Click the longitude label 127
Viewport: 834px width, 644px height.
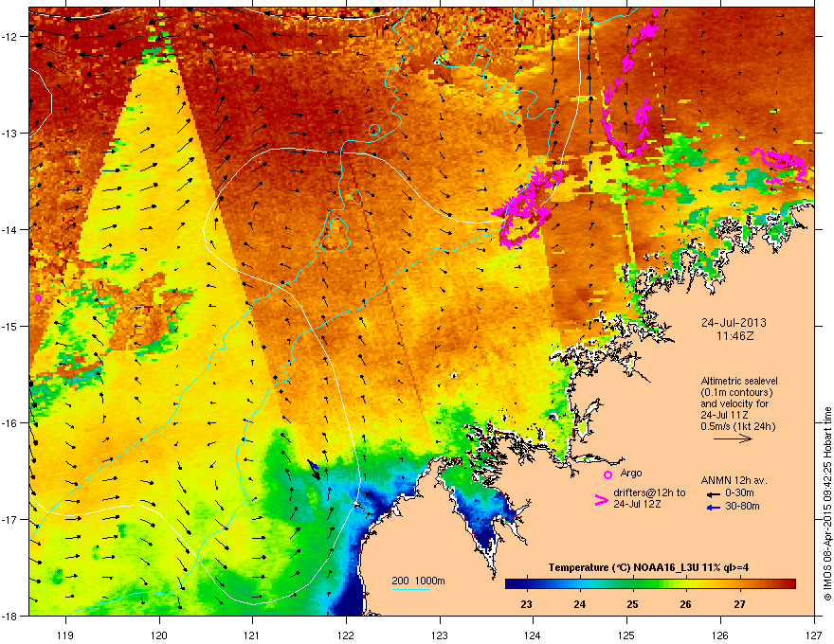pyautogui.click(x=814, y=635)
